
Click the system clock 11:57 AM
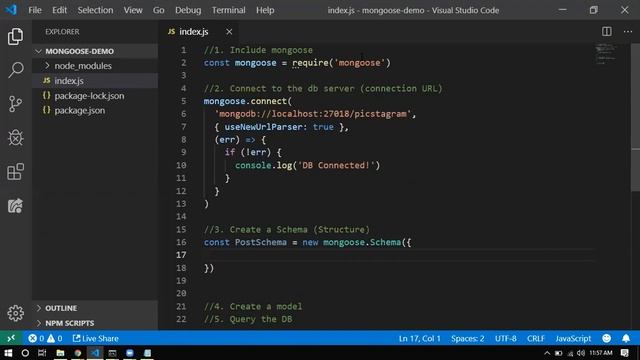(601, 353)
